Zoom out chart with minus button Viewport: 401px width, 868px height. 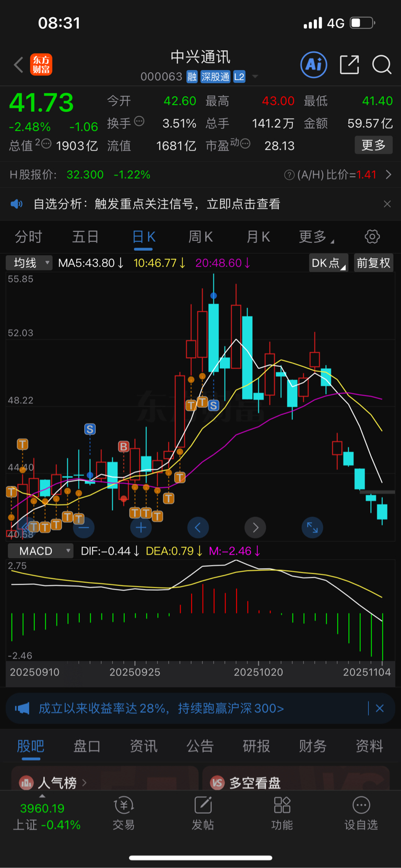point(84,527)
